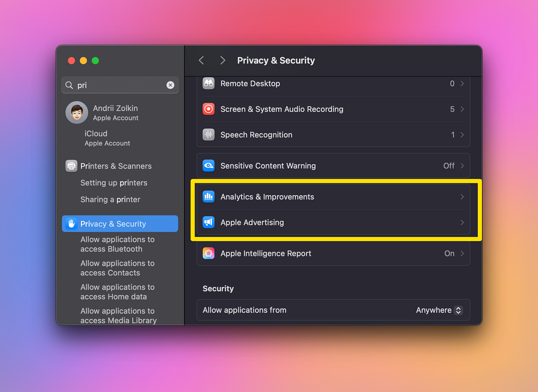This screenshot has width=538, height=392.
Task: Open the Apple Advertising row chevron
Action: pos(462,223)
